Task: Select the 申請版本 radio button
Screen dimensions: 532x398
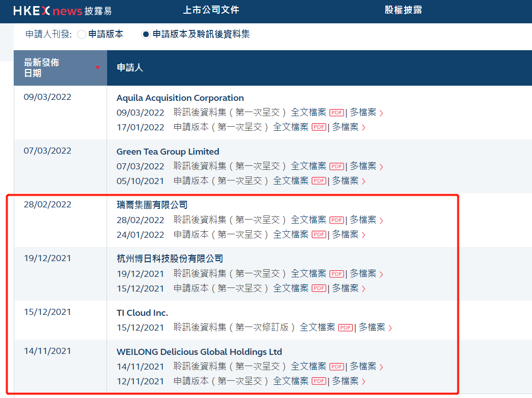Action: (x=81, y=34)
